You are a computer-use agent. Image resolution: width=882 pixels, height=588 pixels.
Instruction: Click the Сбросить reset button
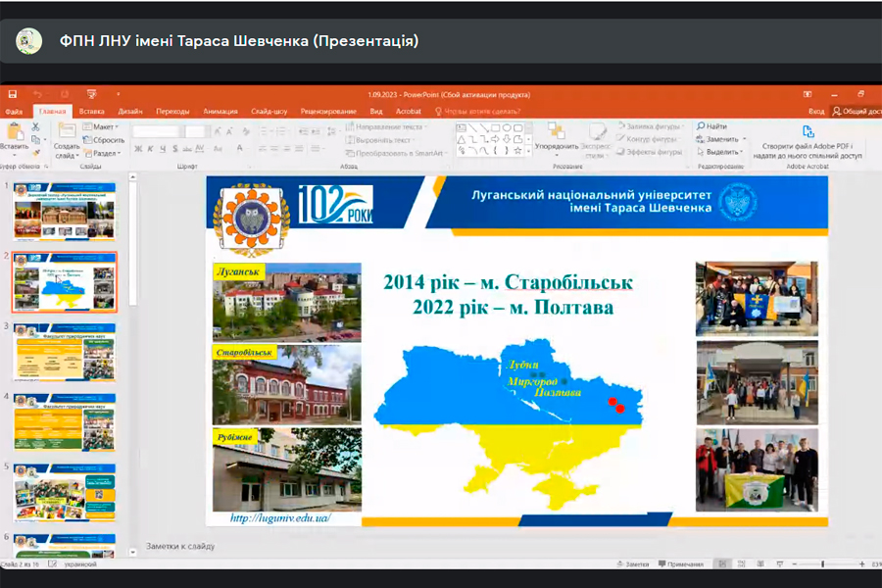point(104,140)
